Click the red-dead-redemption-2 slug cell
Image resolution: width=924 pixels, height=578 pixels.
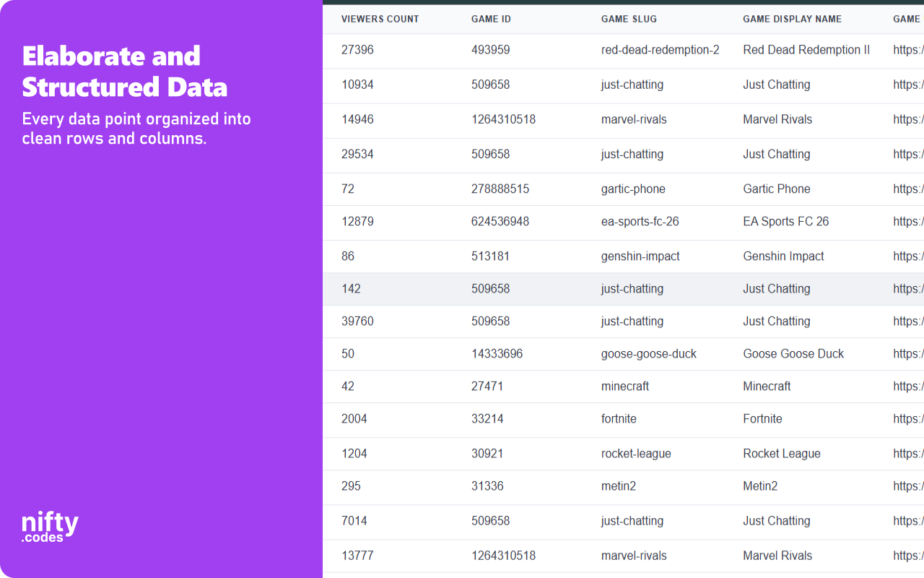pyautogui.click(x=660, y=50)
